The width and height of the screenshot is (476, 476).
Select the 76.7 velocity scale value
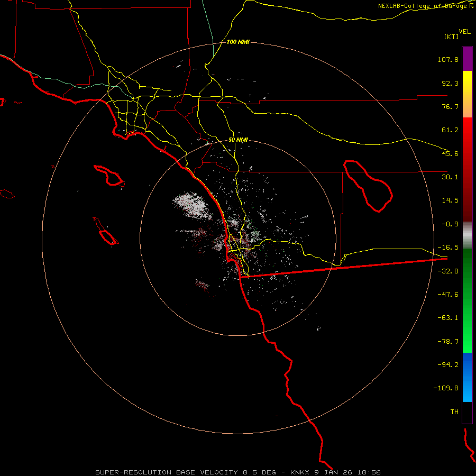click(x=450, y=106)
